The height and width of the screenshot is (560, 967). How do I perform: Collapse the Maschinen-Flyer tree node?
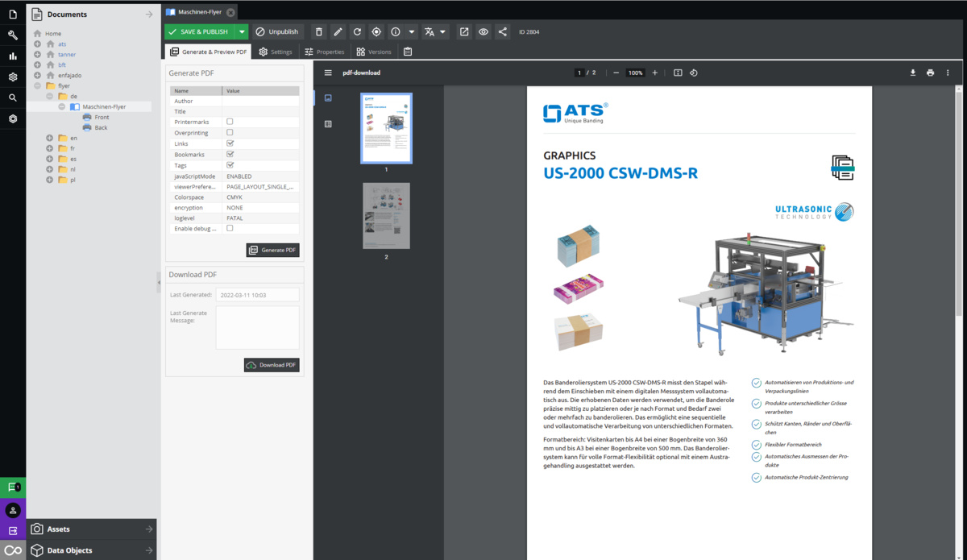click(61, 106)
